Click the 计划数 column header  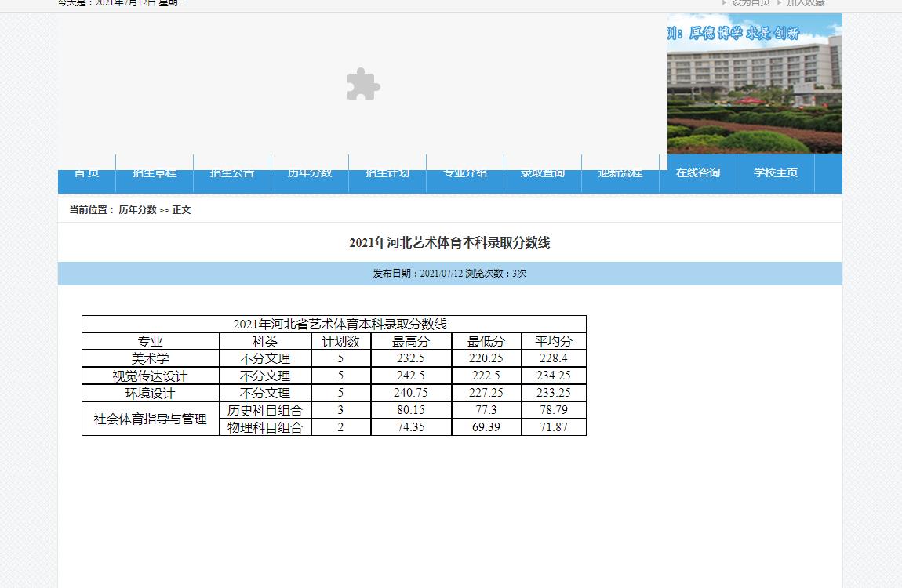(341, 341)
